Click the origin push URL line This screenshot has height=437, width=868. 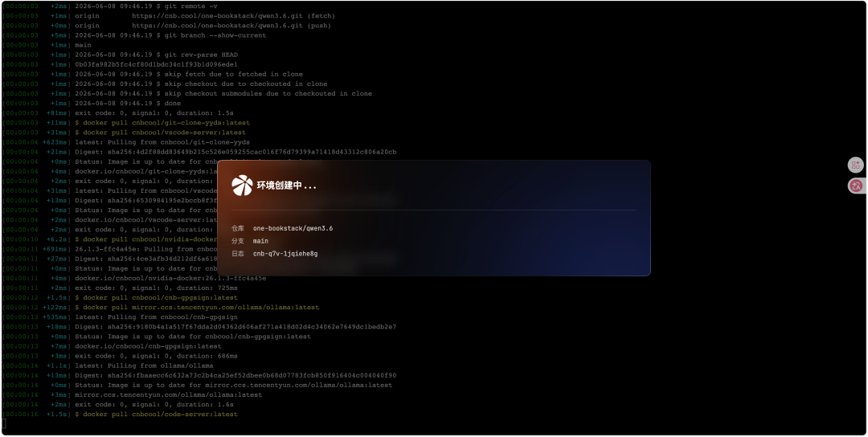pos(203,26)
